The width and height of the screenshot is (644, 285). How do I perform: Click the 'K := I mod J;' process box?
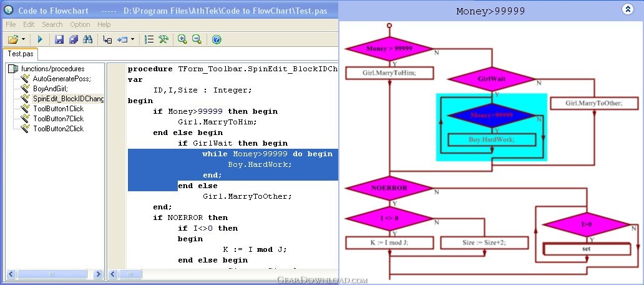point(389,242)
